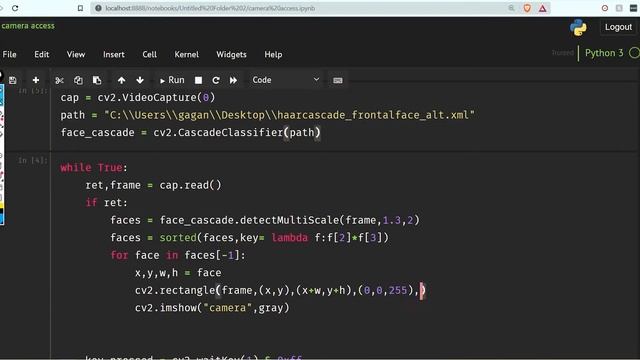Click the Python logo icon
Image resolution: width=640 pixels, height=360 pixels.
point(578,28)
